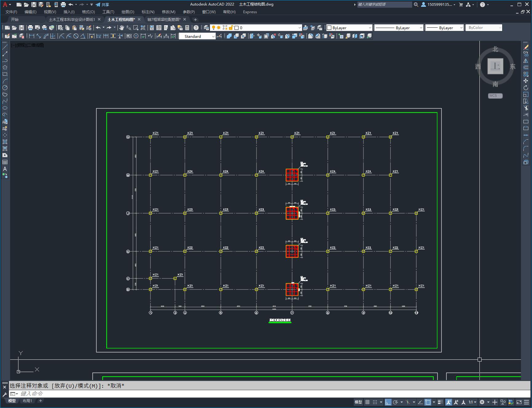Click the 模型 model space button in status bar
Viewport: 532px width, 408px height.
[x=358, y=402]
